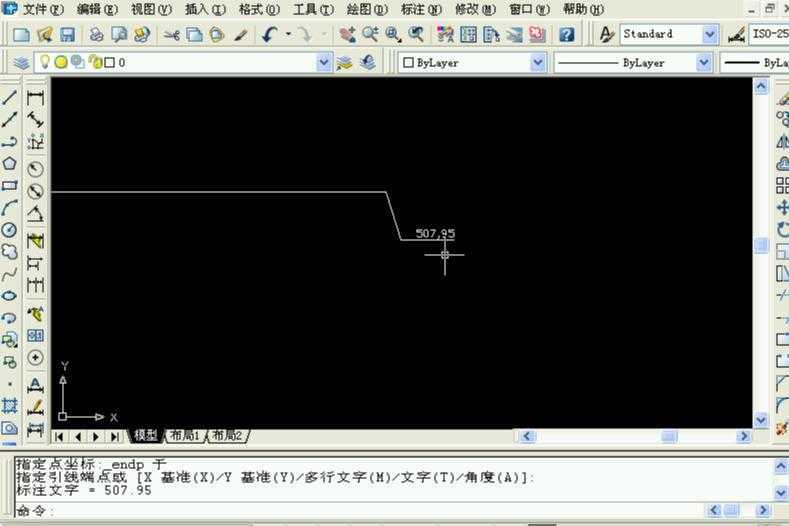Screen dimensions: 789x526
Task: Click the Open file icon
Action: [x=45, y=34]
